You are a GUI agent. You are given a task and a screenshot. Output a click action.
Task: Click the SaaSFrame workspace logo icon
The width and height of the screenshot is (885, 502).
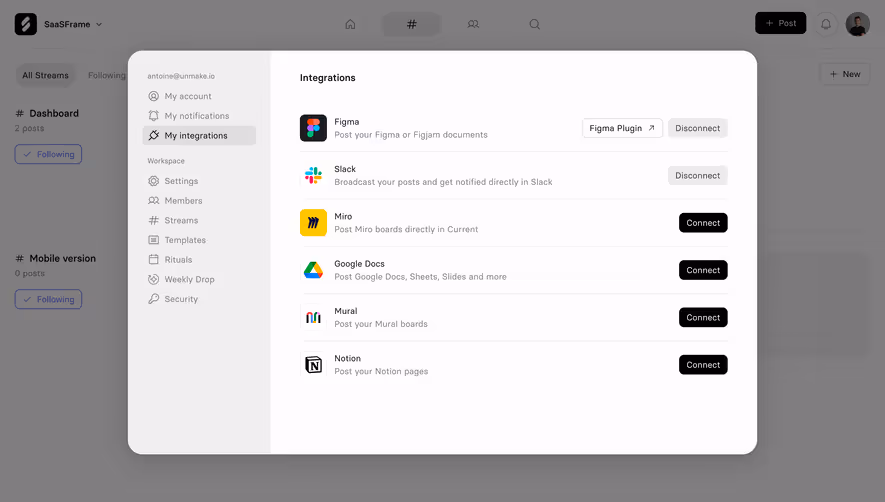(x=25, y=24)
